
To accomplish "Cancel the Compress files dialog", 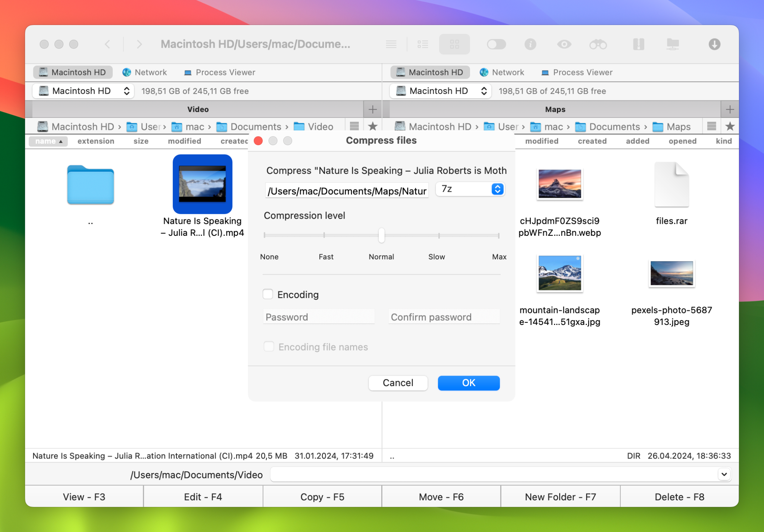I will click(398, 383).
